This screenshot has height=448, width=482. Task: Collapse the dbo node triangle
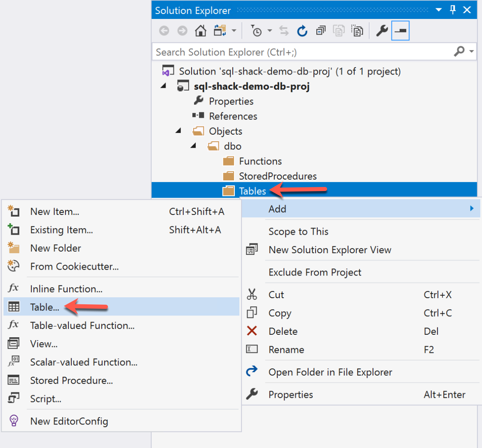(193, 146)
